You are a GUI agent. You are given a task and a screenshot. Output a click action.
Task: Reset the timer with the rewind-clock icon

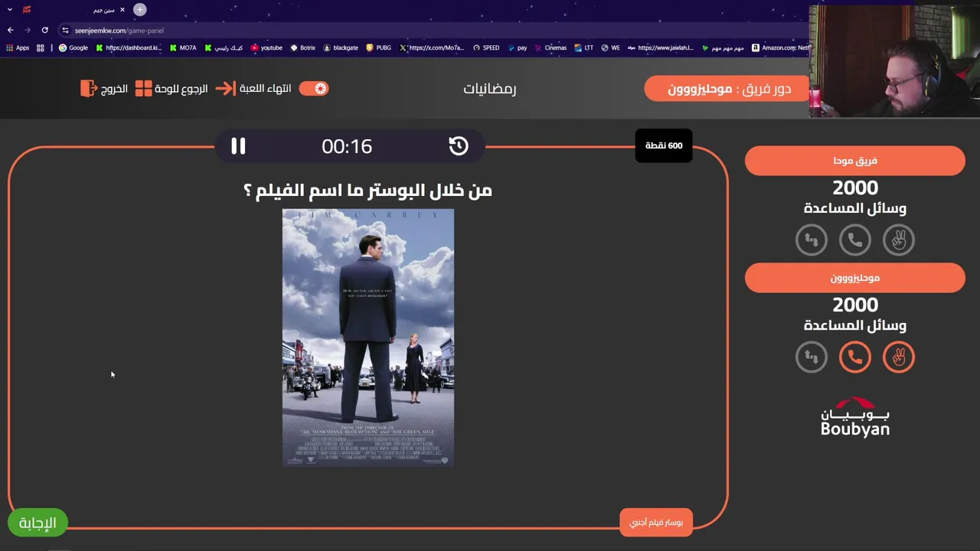[458, 145]
